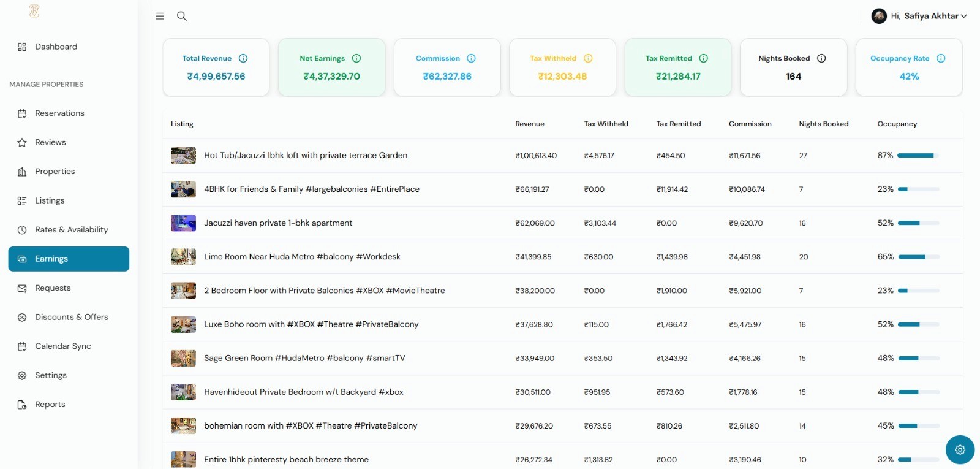
Task: Click the hamburger menu icon
Action: (160, 16)
